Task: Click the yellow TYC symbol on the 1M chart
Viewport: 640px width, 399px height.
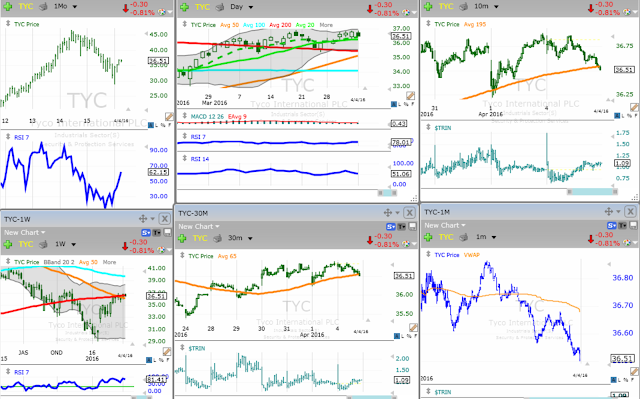Action: [446, 237]
